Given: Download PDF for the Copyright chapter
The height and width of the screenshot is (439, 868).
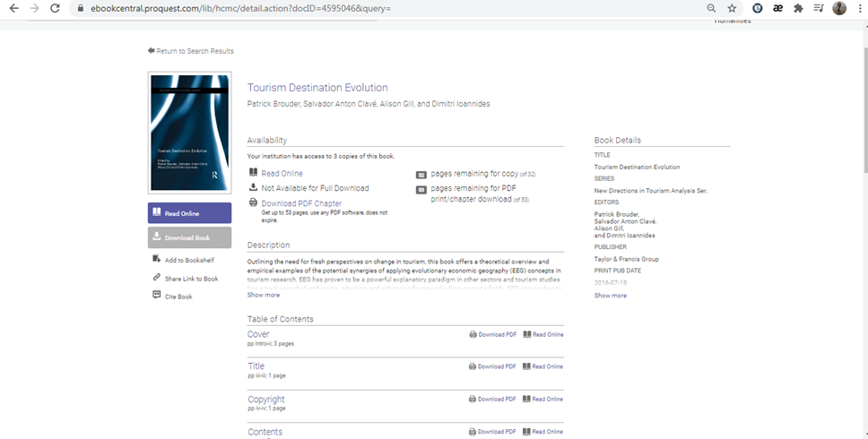Looking at the screenshot, I should 492,400.
